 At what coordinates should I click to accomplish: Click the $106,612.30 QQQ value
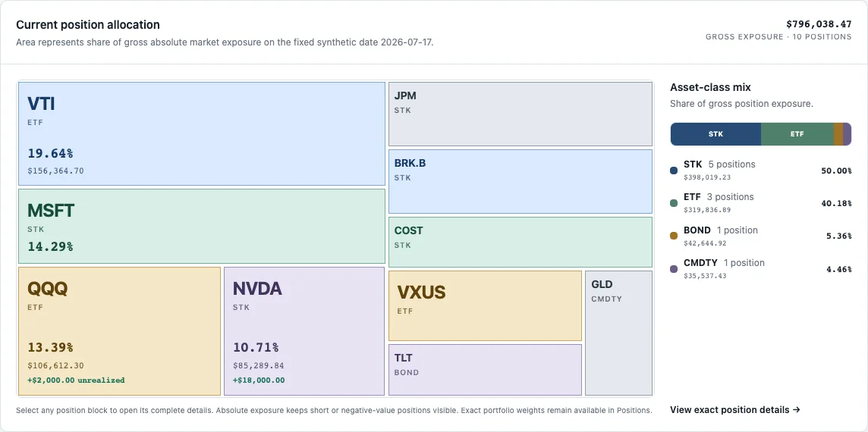(x=55, y=365)
